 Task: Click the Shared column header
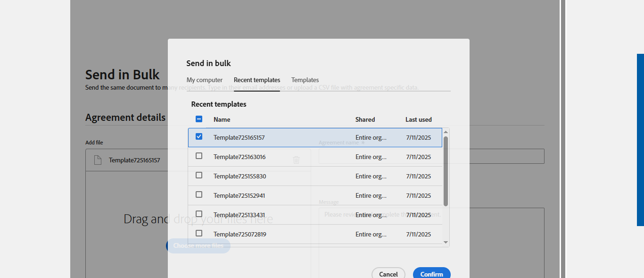365,120
